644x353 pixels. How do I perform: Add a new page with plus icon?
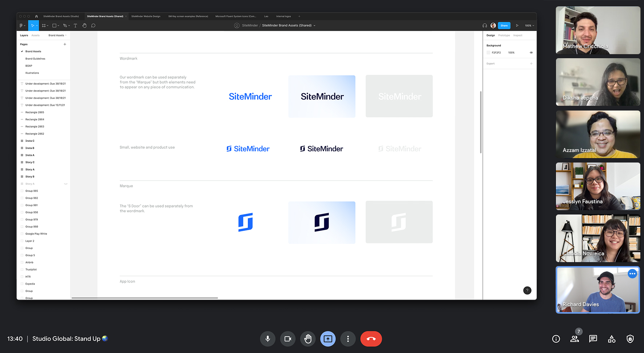click(x=65, y=44)
